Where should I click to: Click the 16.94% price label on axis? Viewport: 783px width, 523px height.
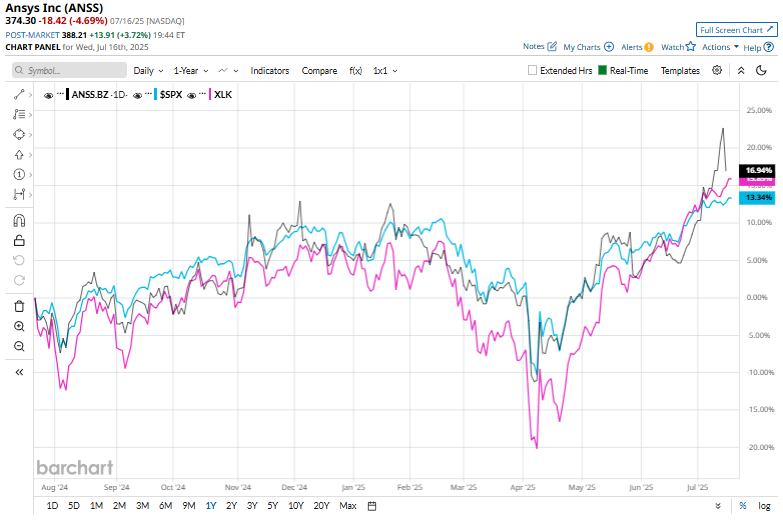(757, 170)
